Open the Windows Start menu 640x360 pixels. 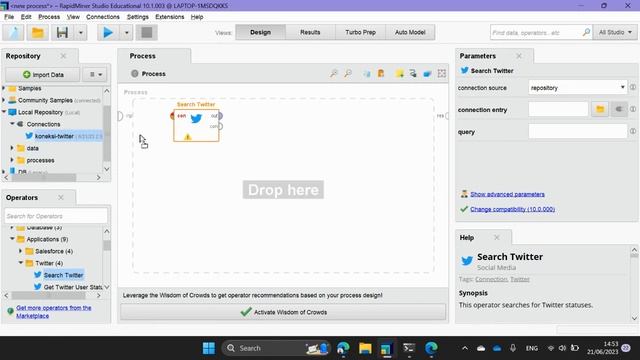(209, 348)
